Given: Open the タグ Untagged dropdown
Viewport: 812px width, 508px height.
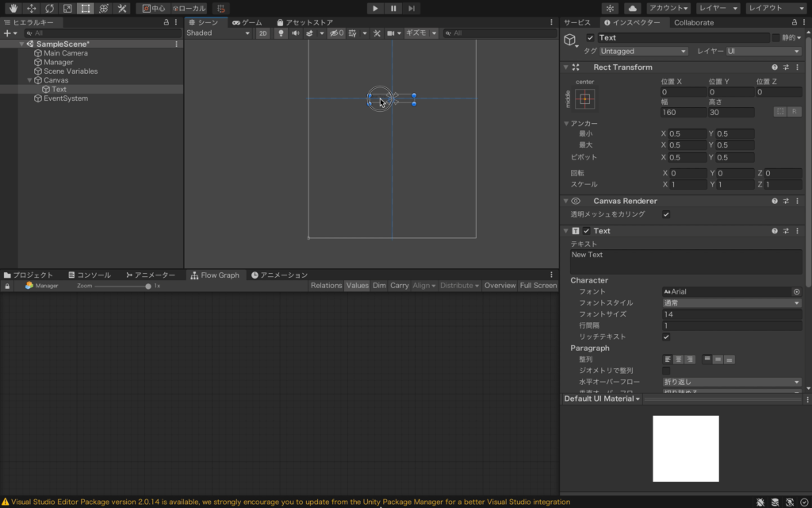Looking at the screenshot, I should click(644, 52).
